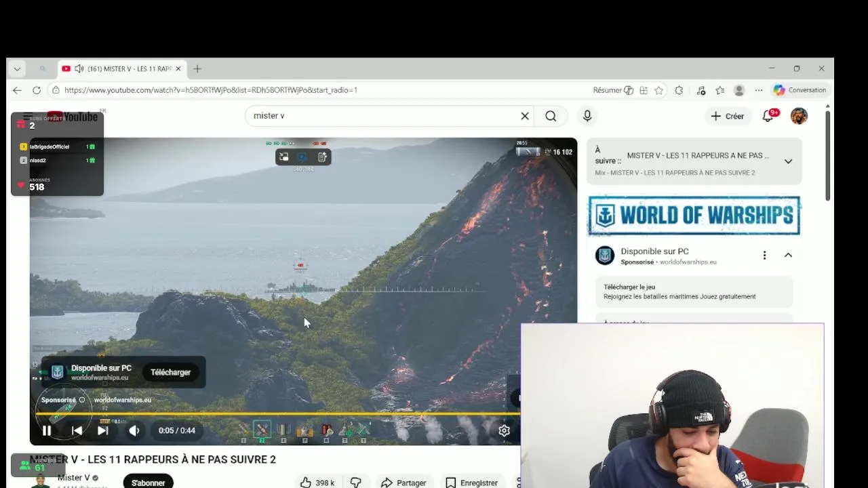Go back with the browser back arrow
The width and height of the screenshot is (868, 488).
17,90
